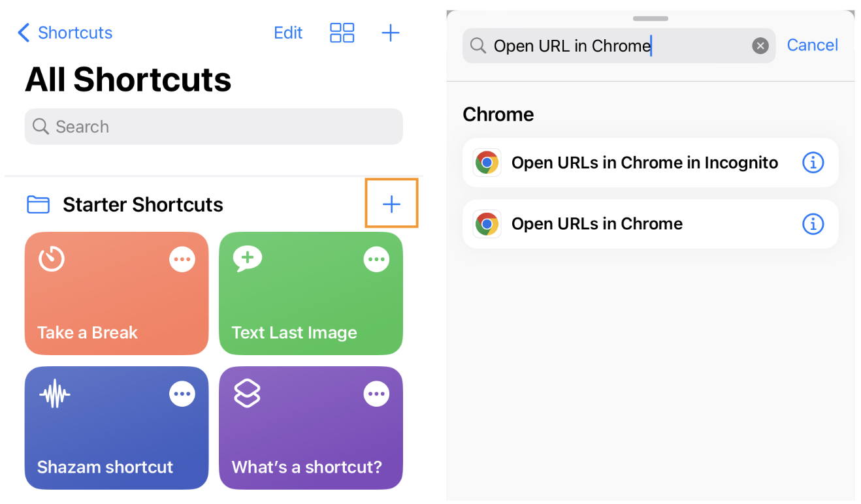The height and width of the screenshot is (504, 861).
Task: Cancel the action search
Action: 813,45
